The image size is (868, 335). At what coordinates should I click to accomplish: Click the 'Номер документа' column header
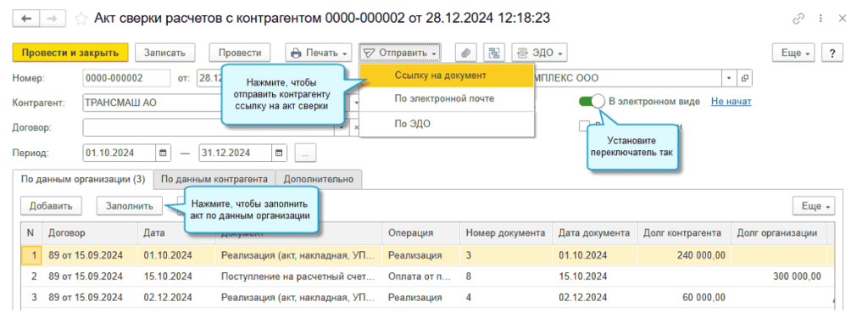(x=506, y=234)
